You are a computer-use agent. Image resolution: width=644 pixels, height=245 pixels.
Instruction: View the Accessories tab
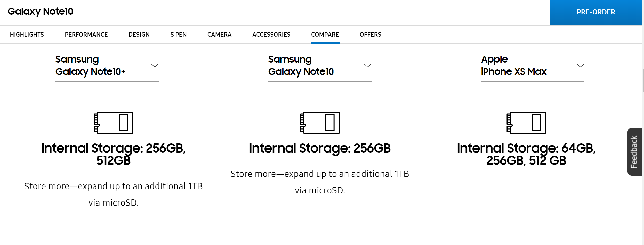(x=271, y=35)
